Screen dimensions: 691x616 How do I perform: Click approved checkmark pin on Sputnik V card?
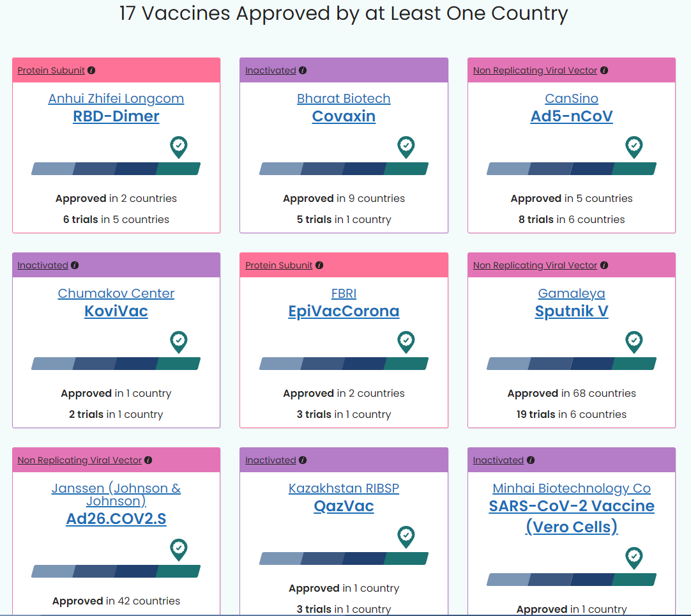(x=634, y=342)
